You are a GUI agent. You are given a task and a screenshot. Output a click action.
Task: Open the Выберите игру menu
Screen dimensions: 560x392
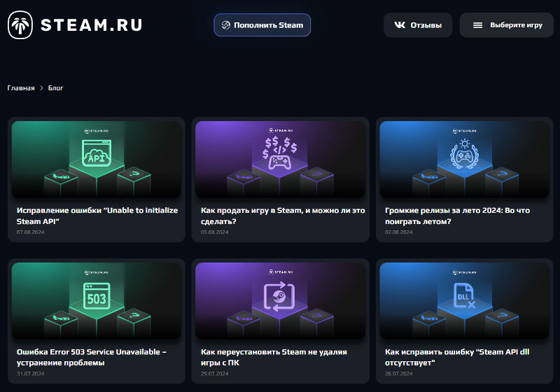(x=506, y=25)
